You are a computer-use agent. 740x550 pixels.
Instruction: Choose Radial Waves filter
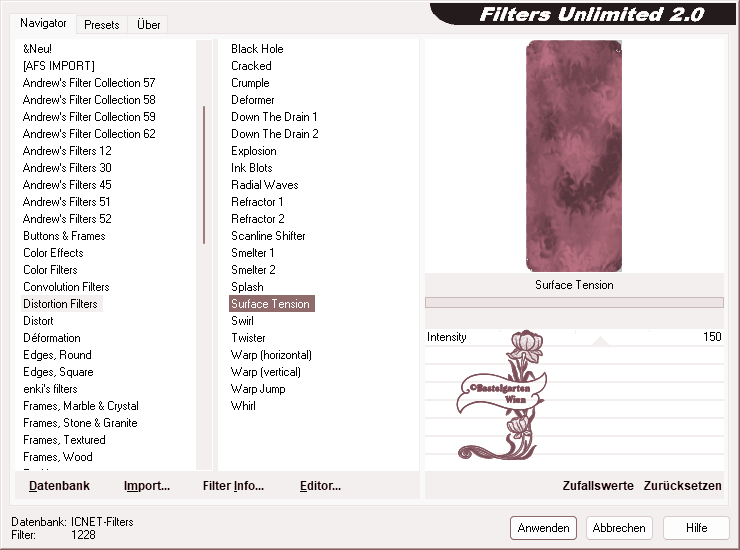coord(265,185)
